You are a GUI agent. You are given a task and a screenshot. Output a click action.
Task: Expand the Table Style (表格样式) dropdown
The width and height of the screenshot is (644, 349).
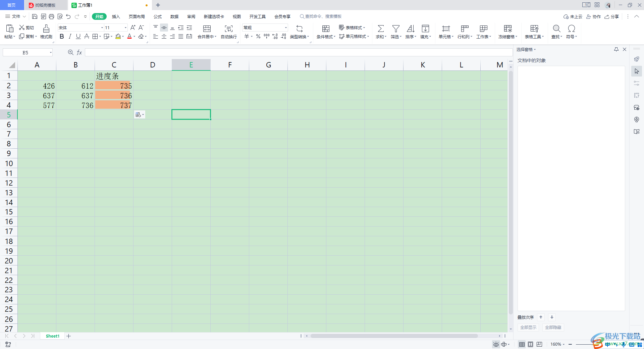(x=364, y=28)
